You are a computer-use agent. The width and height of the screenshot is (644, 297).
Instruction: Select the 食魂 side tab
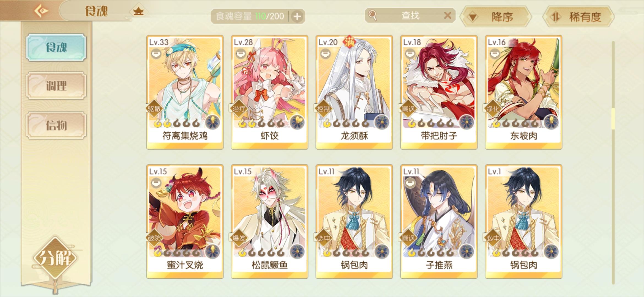click(56, 47)
